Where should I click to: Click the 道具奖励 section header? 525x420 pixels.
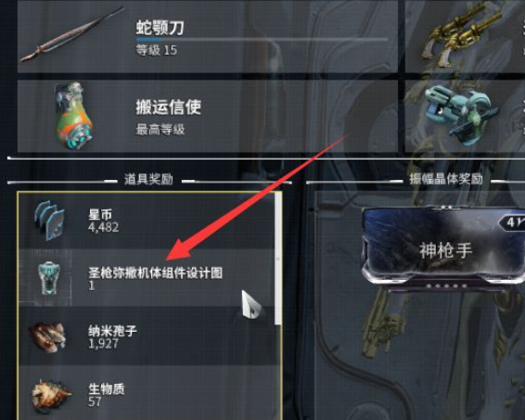148,180
